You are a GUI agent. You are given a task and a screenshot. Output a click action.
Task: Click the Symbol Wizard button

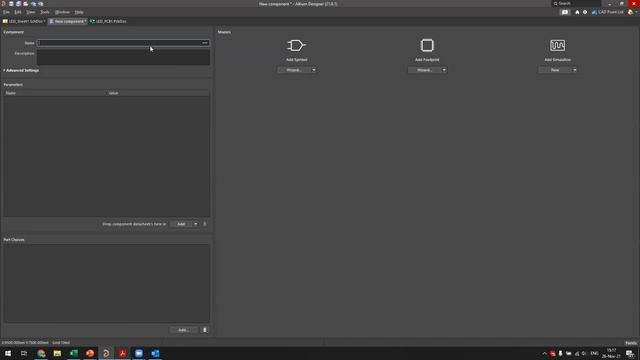click(293, 70)
